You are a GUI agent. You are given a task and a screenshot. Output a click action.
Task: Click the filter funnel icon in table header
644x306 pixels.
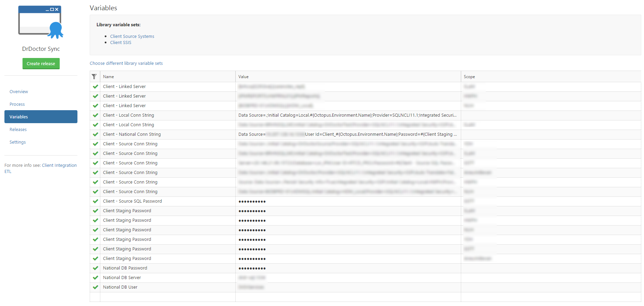[94, 77]
